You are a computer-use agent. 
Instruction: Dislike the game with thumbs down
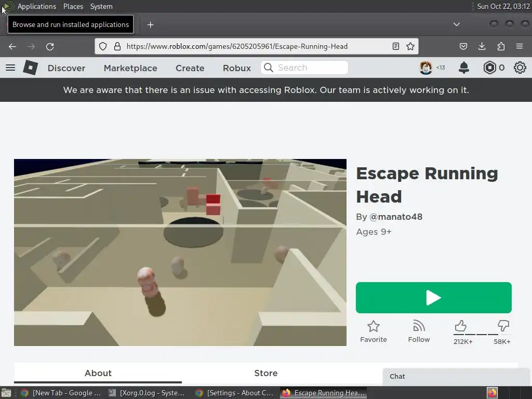pyautogui.click(x=503, y=326)
